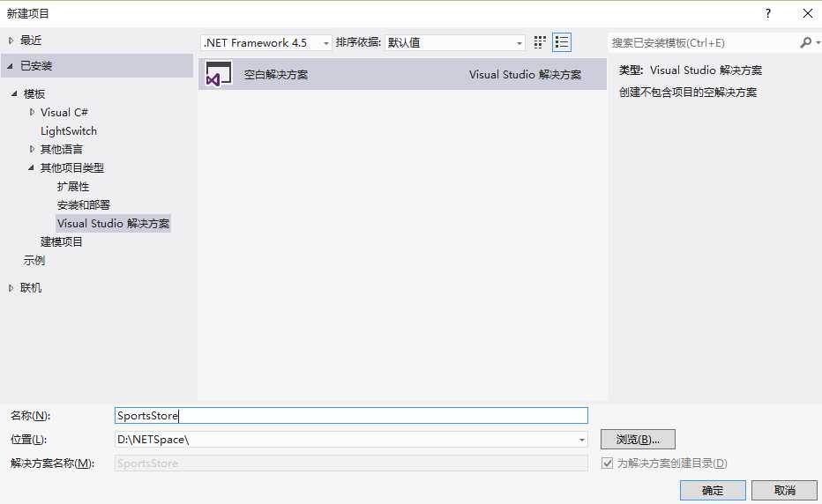Image resolution: width=822 pixels, height=504 pixels.
Task: Open the sort-by 默认值 dropdown
Action: tap(454, 42)
